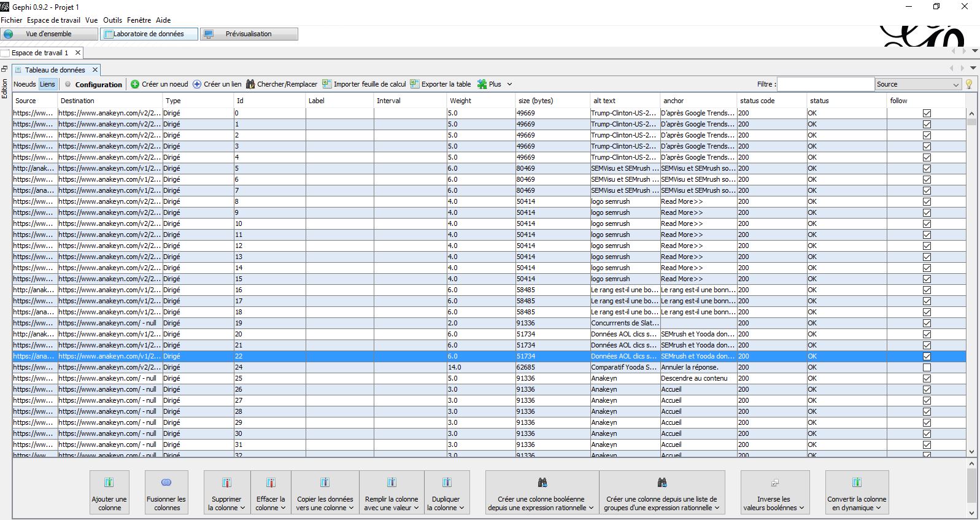980x520 pixels.
Task: Expand Inverse les valeurs booléennes dropdown arrow
Action: tap(801, 508)
